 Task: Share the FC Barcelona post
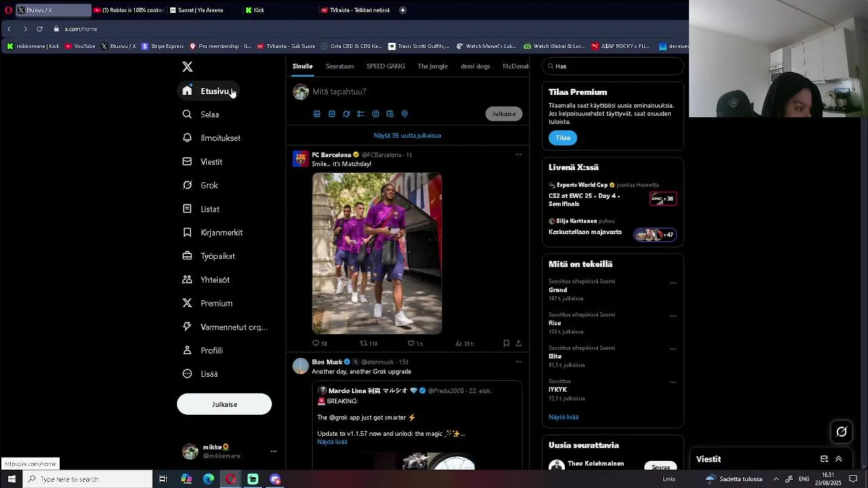[519, 344]
